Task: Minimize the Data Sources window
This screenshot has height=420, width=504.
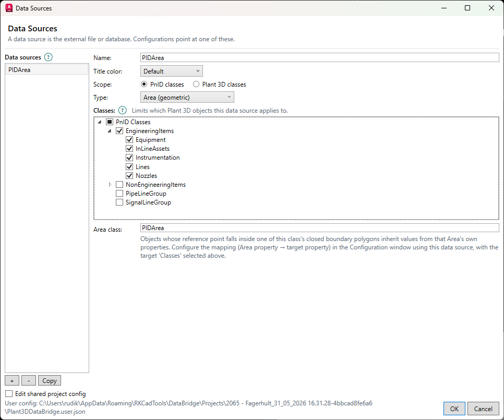Action: (444, 8)
